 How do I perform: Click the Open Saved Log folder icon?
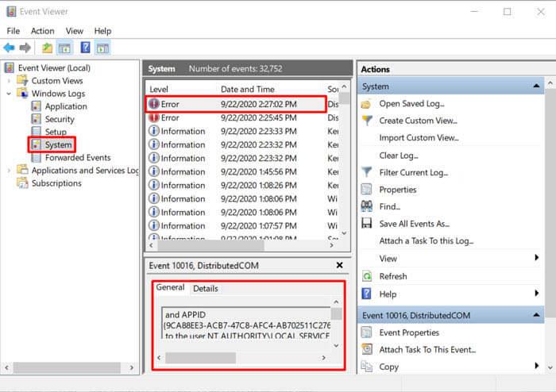[x=367, y=104]
